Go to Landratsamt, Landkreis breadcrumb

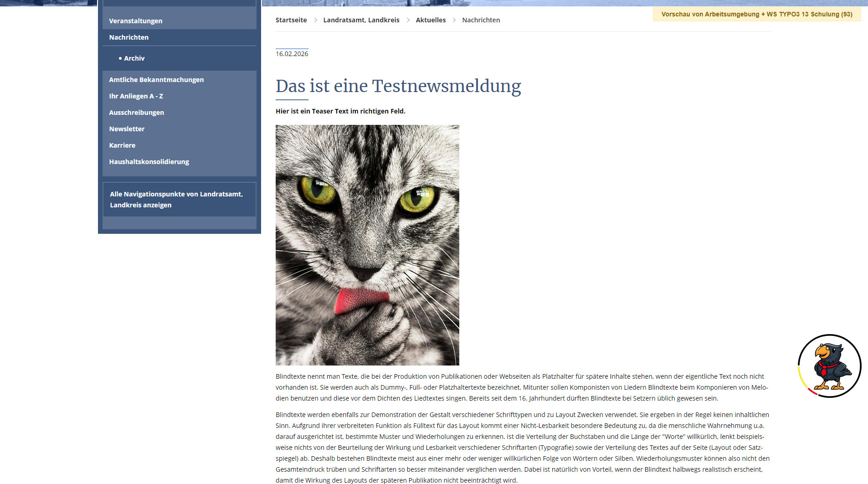pos(361,20)
